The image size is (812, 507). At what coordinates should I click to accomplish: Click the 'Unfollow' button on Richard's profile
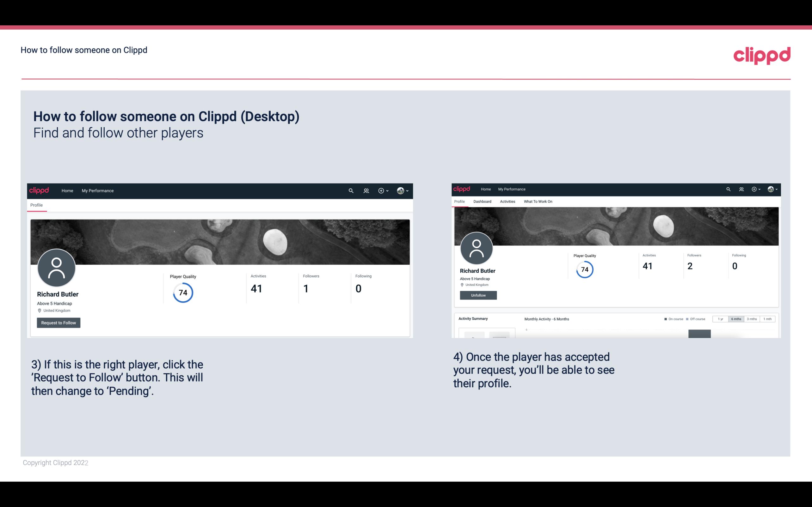click(x=477, y=295)
